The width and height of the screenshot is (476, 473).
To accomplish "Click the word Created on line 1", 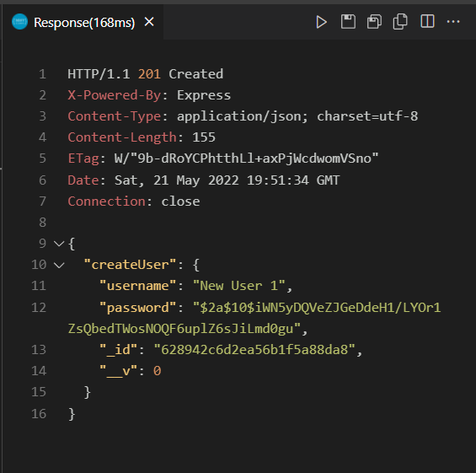I will tap(195, 74).
